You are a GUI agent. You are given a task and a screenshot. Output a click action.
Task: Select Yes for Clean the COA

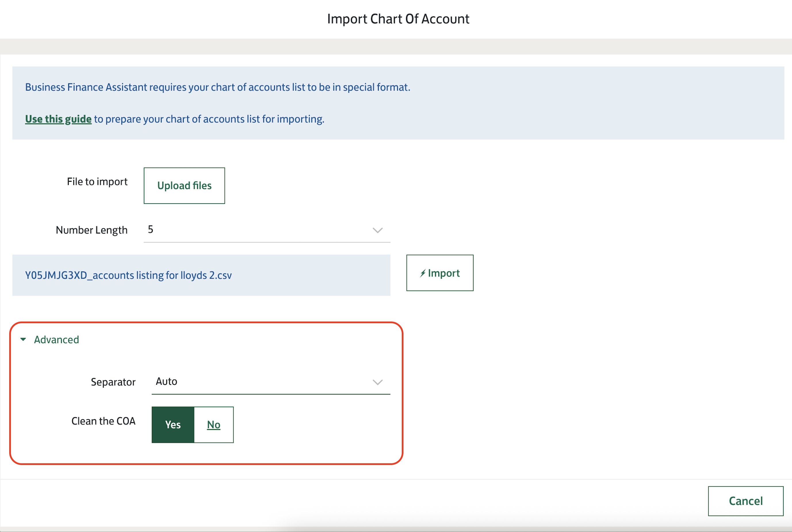tap(173, 424)
